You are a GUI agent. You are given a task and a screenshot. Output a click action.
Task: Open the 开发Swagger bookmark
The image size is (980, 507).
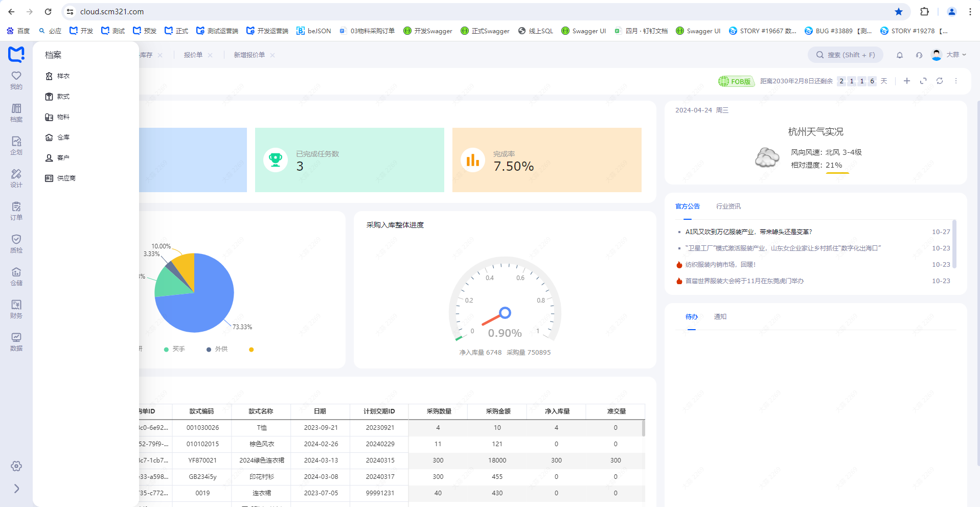click(x=428, y=31)
